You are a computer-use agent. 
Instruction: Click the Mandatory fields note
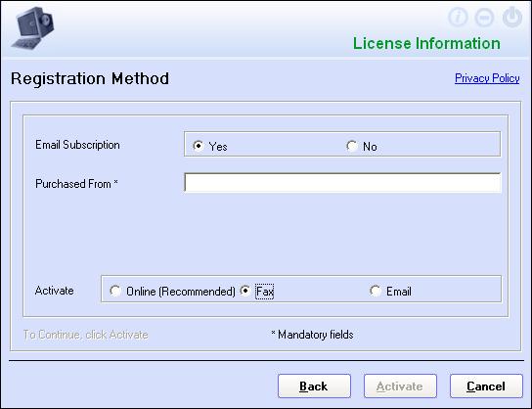point(312,335)
